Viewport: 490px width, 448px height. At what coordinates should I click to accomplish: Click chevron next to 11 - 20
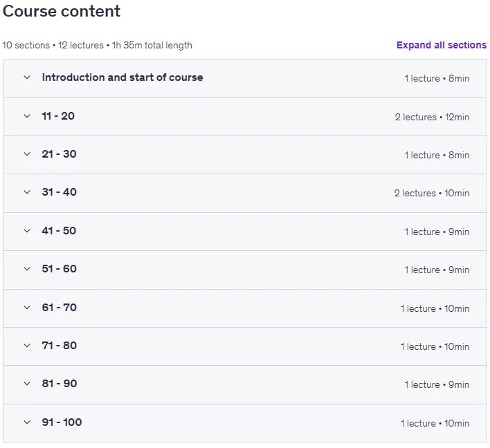pos(27,116)
